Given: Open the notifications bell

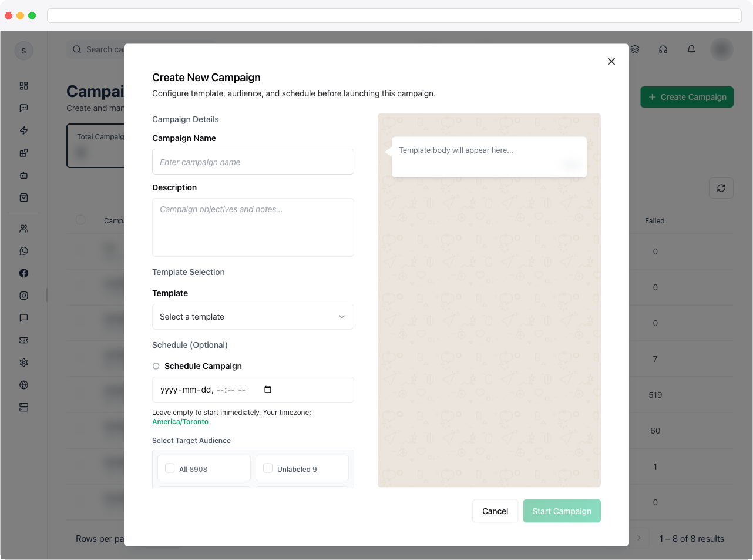Looking at the screenshot, I should pos(691,49).
